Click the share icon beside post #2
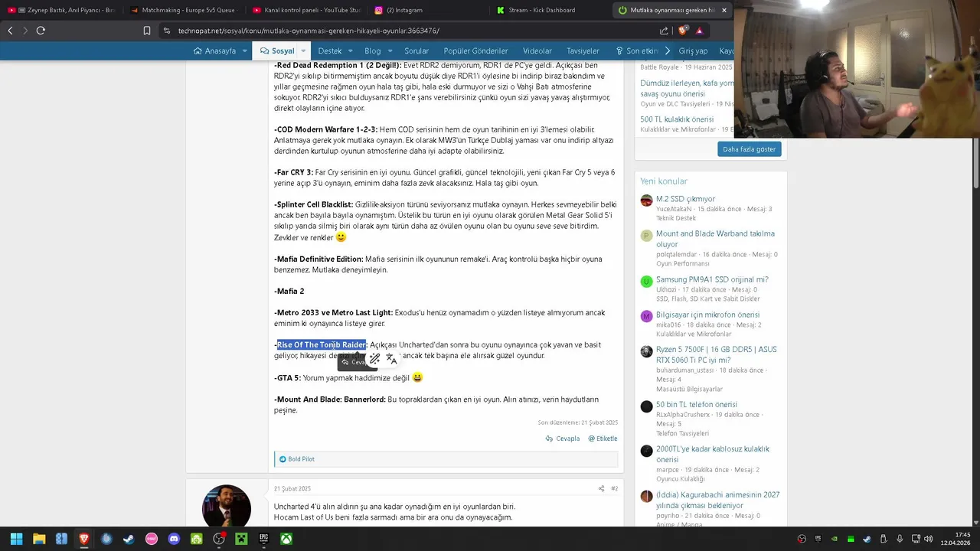Screen dimensions: 980x551 pos(601,488)
